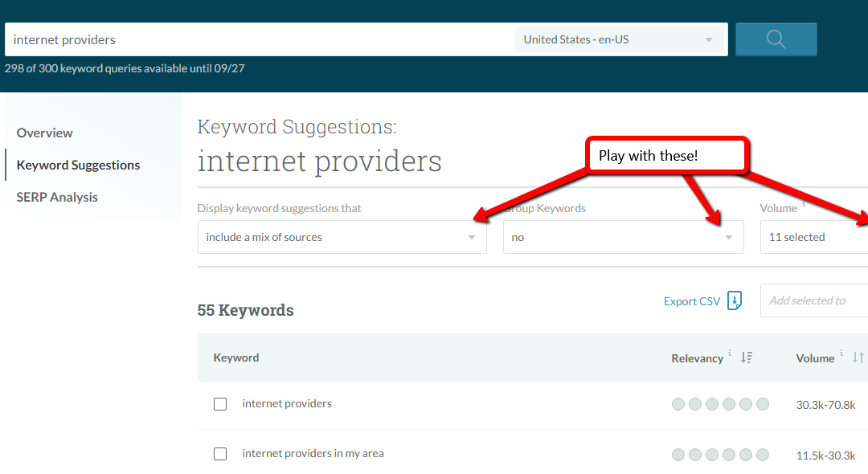Open the Volume '11 selected' dropdown
868x474 pixels.
pos(813,237)
